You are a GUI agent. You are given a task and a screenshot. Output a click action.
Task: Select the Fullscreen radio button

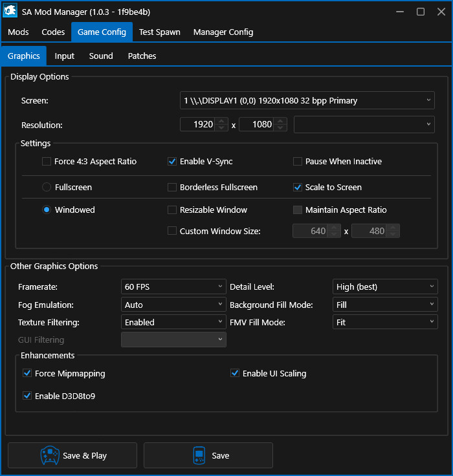[47, 188]
